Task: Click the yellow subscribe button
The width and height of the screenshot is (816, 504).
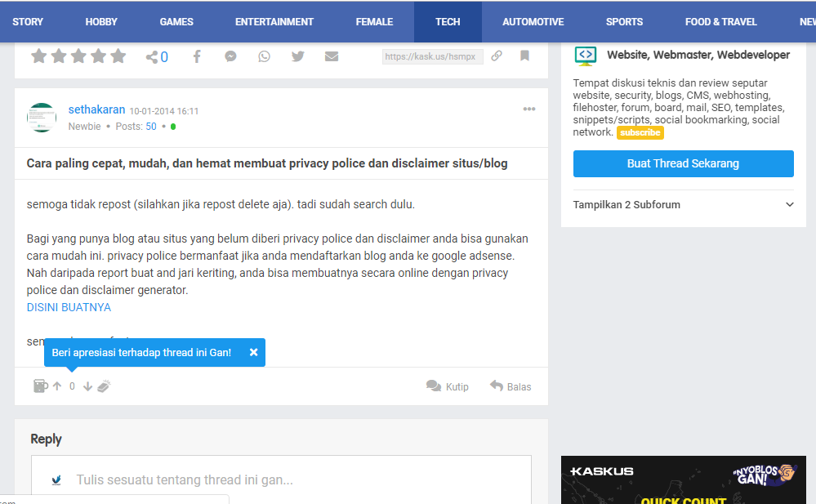Action: pos(640,133)
